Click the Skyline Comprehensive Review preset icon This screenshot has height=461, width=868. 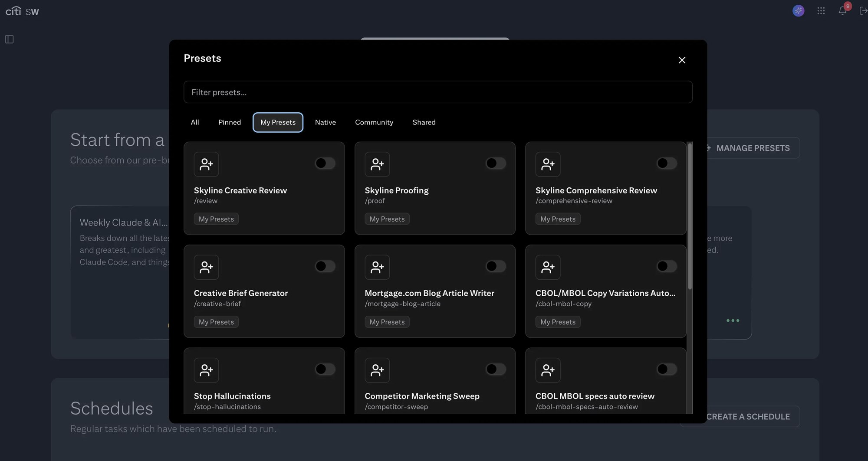coord(548,164)
